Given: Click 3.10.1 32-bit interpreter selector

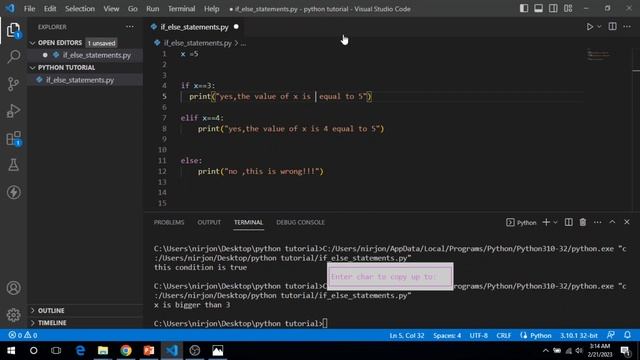Looking at the screenshot, I should 578,336.
